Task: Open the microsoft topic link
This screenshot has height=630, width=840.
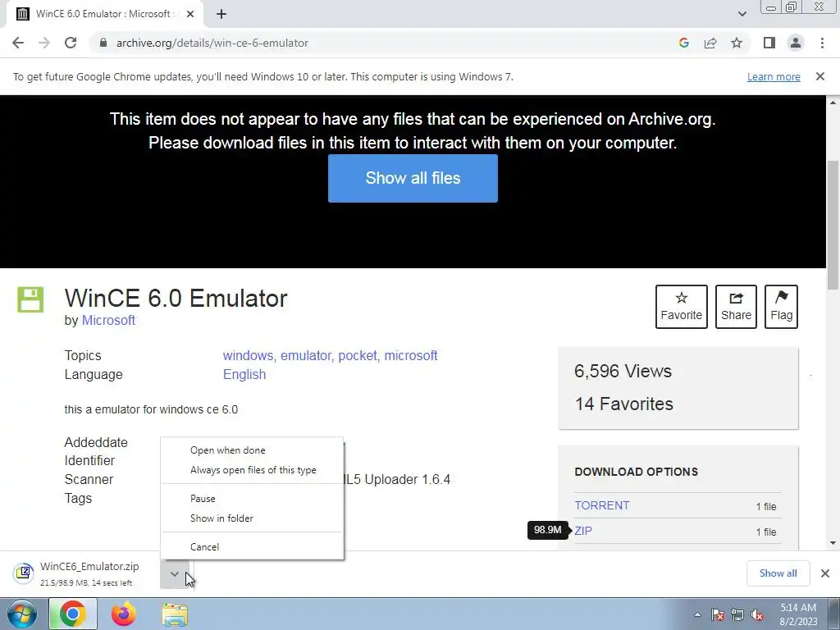Action: (411, 356)
